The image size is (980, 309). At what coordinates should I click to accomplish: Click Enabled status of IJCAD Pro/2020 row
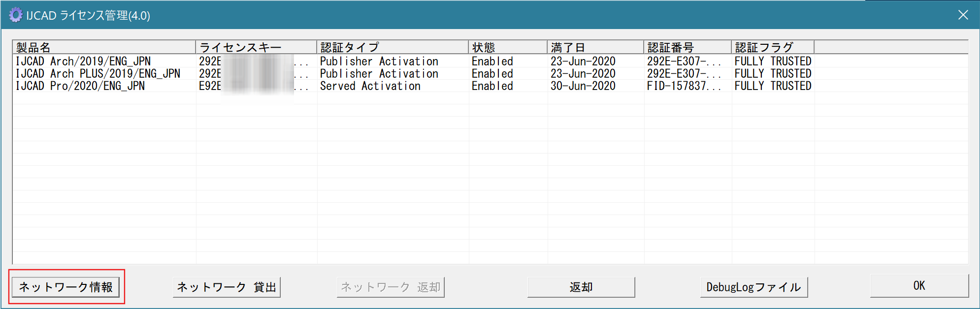(x=492, y=86)
